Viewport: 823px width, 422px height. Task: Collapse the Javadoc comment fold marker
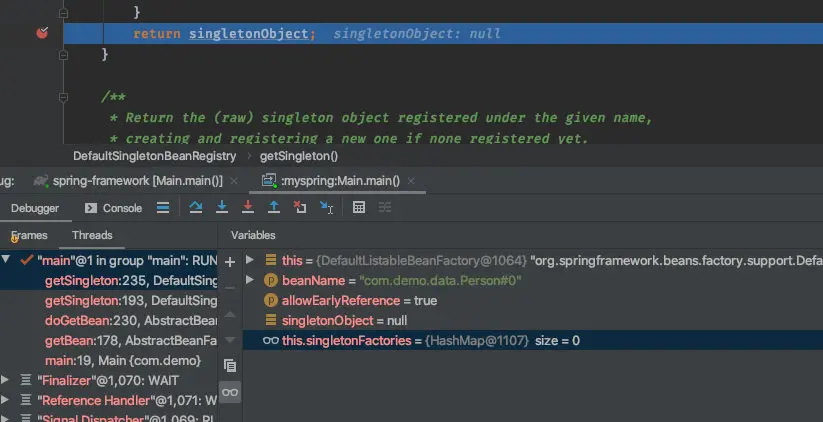(x=64, y=97)
